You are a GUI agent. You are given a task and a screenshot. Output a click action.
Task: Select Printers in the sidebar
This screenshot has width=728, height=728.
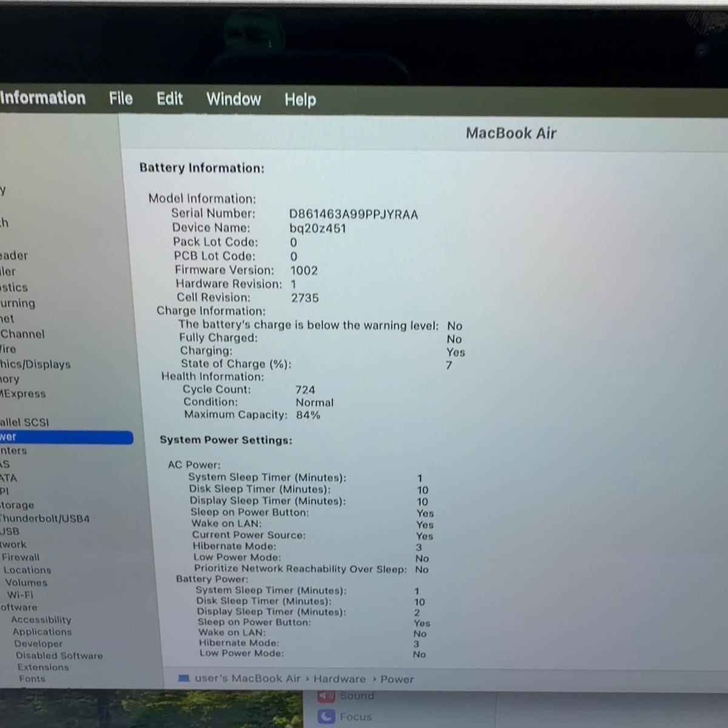pyautogui.click(x=13, y=451)
